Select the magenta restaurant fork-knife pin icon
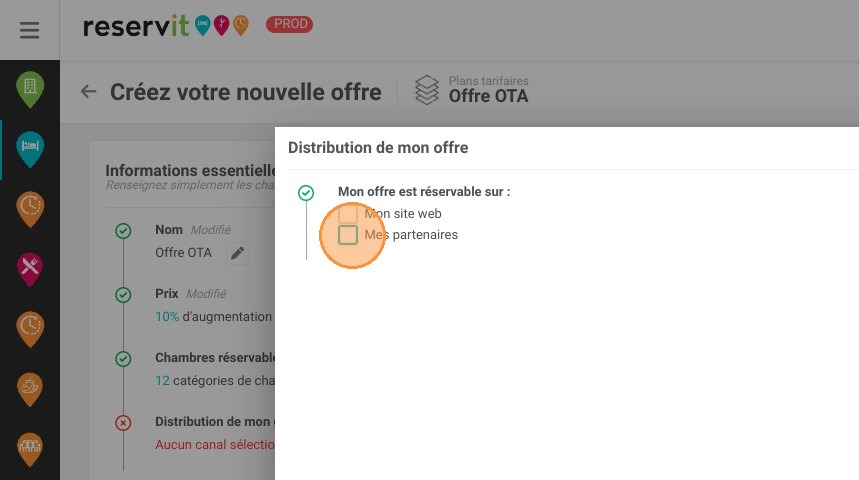This screenshot has height=480, width=859. [x=30, y=269]
